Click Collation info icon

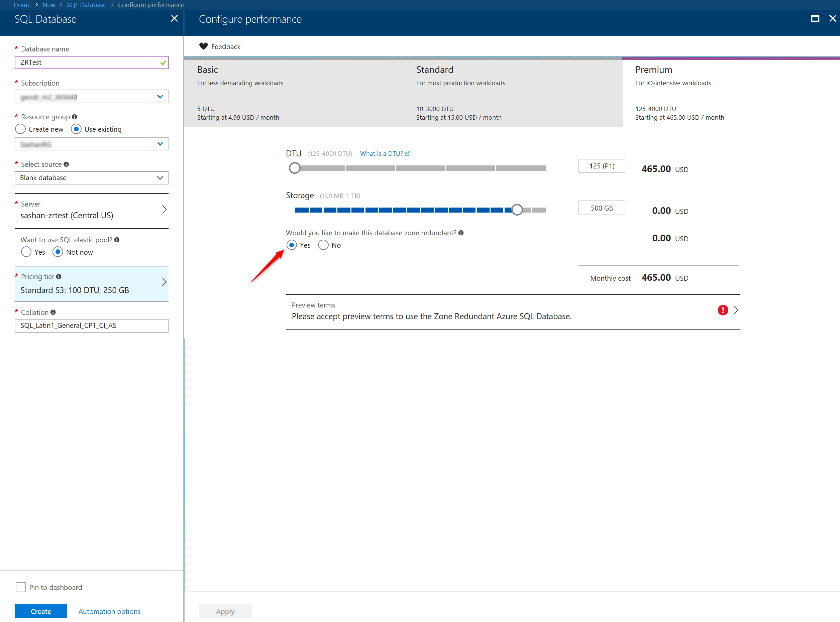(53, 312)
